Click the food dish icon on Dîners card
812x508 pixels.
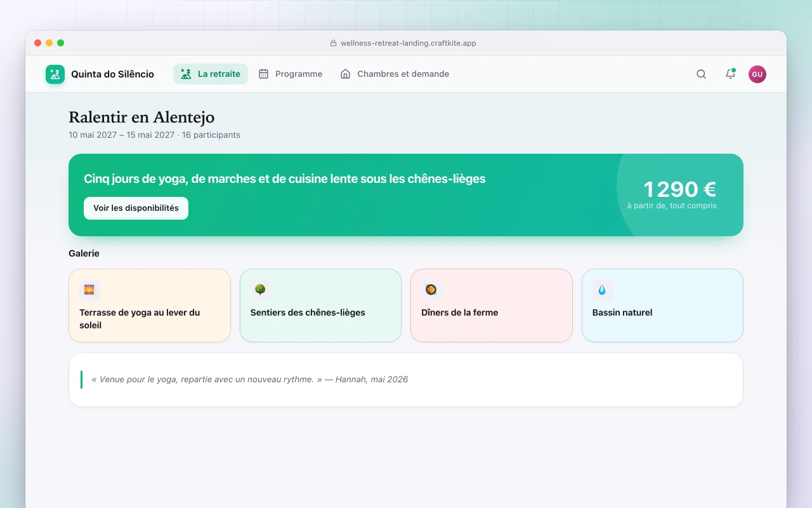tap(431, 290)
